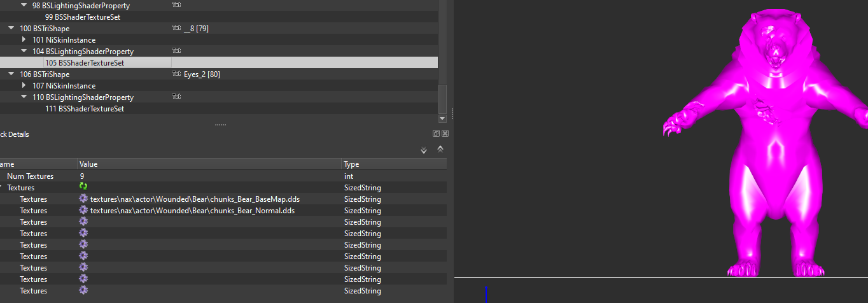Expand 101 NiSkinInstance node
This screenshot has width=868, height=303.
pos(24,39)
